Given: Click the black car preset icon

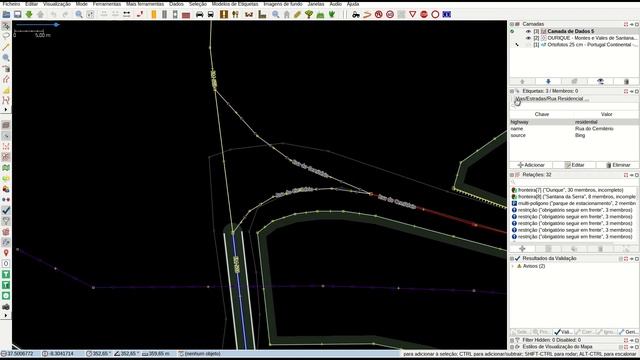Looking at the screenshot, I should pyautogui.click(x=199, y=14).
